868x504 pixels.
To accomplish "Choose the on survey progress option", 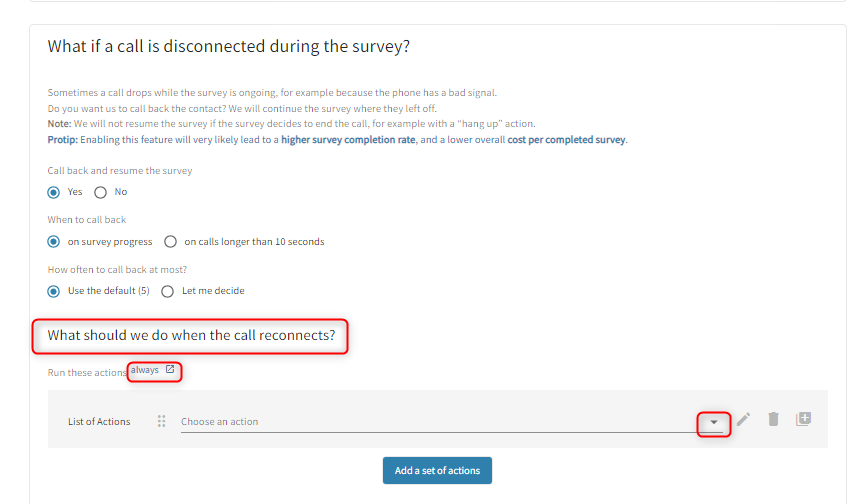I will 54,241.
